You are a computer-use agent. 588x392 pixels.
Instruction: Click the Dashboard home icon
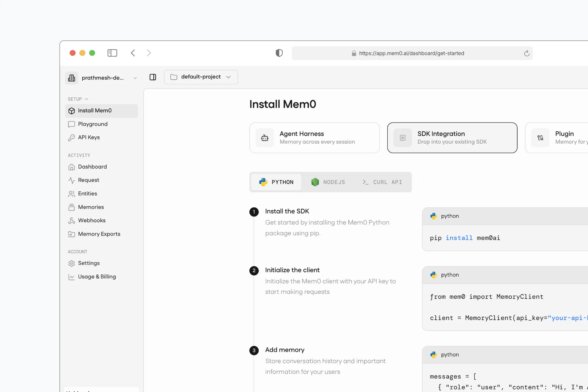pyautogui.click(x=72, y=167)
